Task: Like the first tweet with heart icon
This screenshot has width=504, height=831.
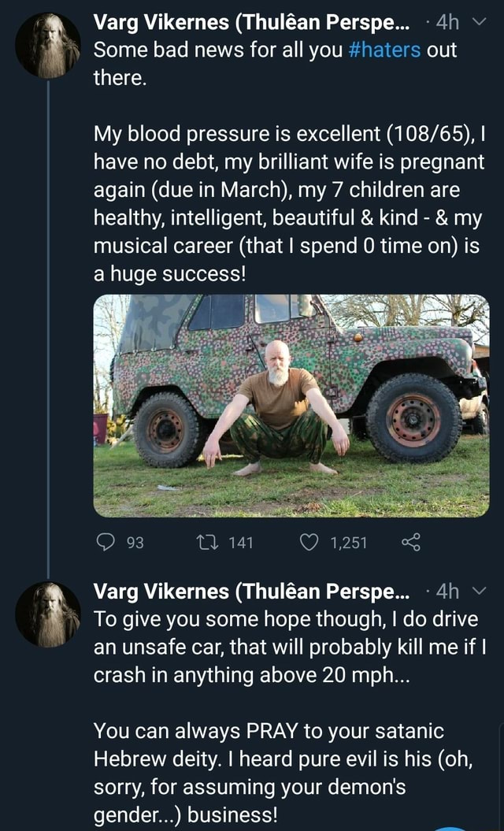Action: 309,542
